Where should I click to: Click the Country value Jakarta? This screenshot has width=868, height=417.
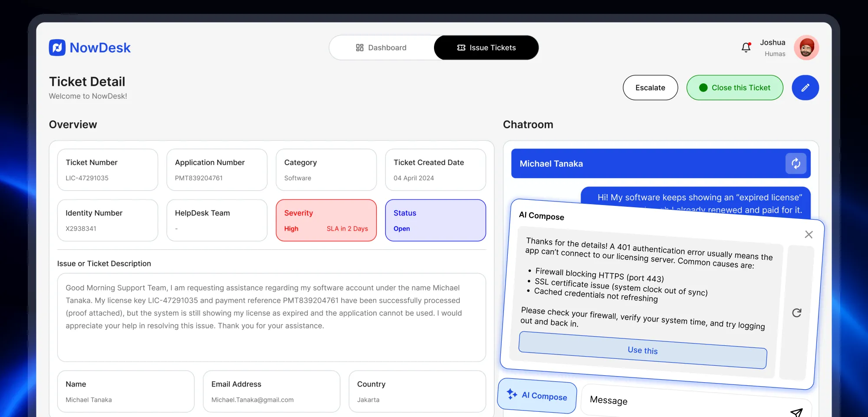click(x=368, y=400)
